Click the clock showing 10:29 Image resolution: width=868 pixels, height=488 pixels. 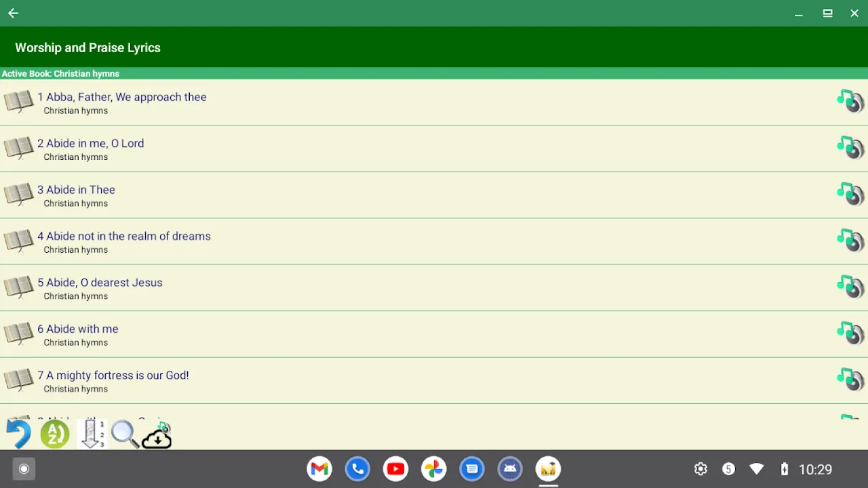point(815,469)
